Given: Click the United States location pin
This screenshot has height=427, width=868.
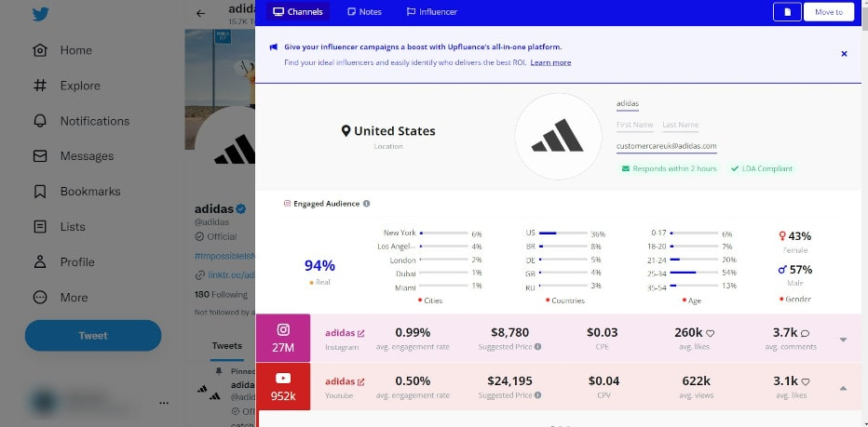Looking at the screenshot, I should 346,131.
